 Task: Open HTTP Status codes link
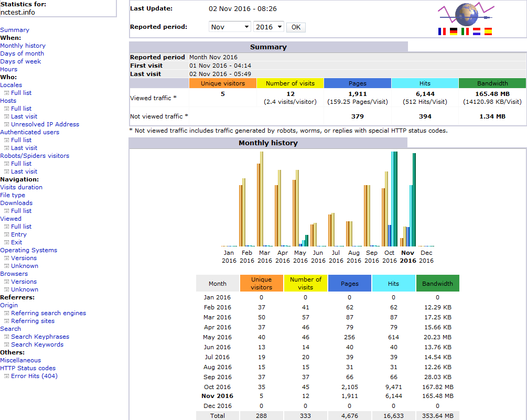coord(28,368)
